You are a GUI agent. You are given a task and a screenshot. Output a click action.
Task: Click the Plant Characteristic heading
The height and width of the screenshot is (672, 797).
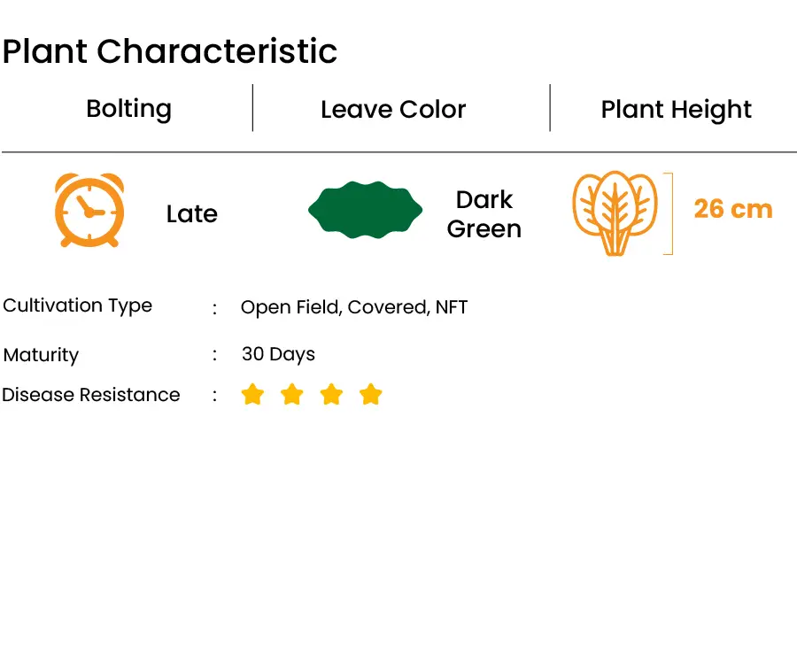(170, 51)
